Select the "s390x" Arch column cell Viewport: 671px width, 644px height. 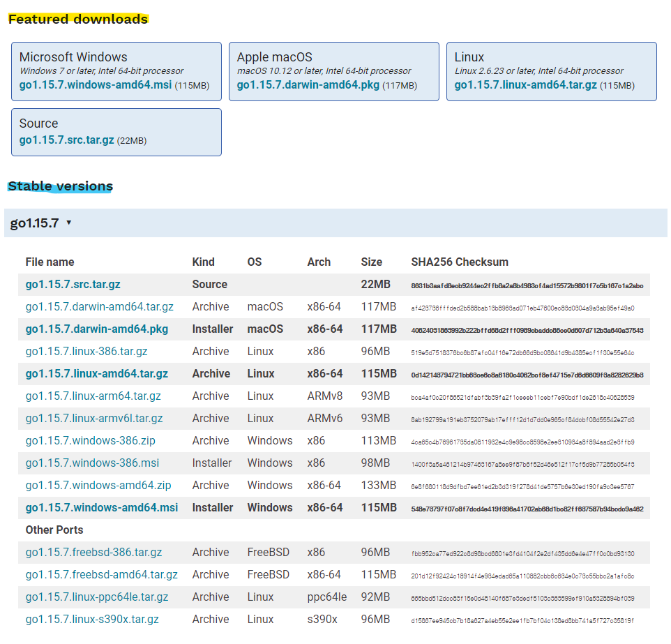coord(322,619)
